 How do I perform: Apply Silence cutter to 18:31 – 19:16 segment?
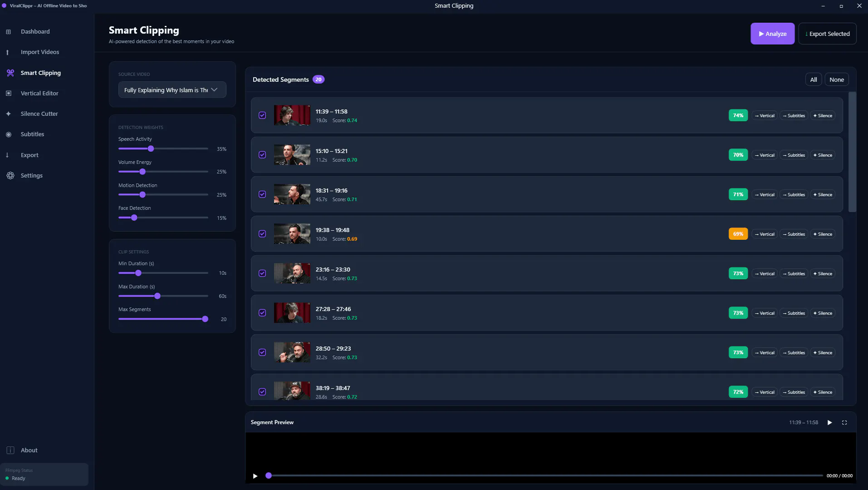point(823,194)
